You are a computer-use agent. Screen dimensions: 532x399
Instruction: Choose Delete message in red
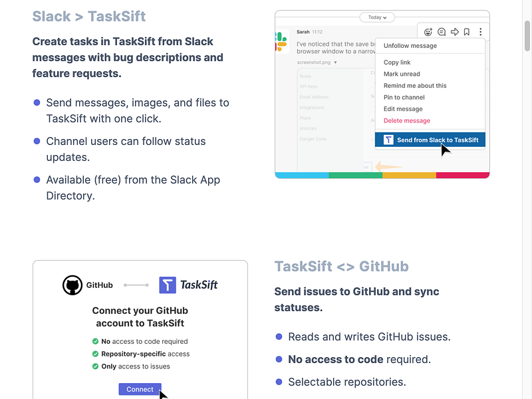(407, 121)
